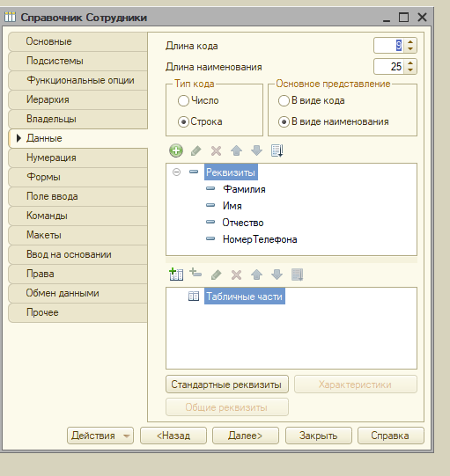Select the Имя attribute

(232, 206)
